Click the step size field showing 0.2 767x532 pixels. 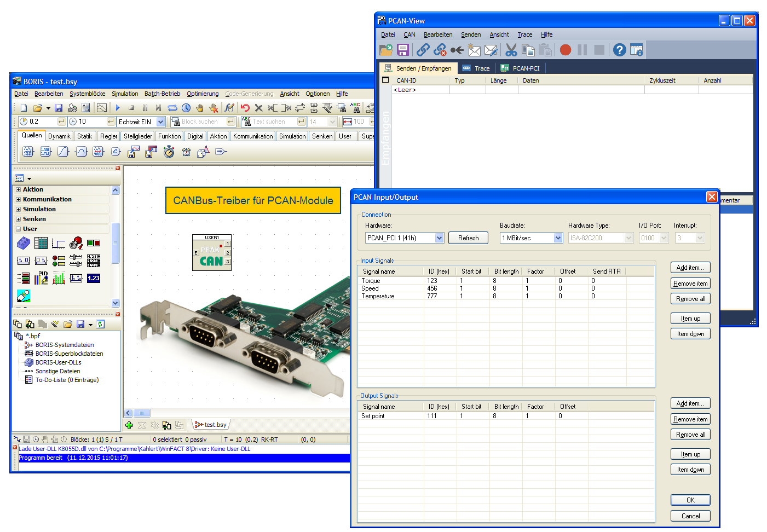point(42,122)
